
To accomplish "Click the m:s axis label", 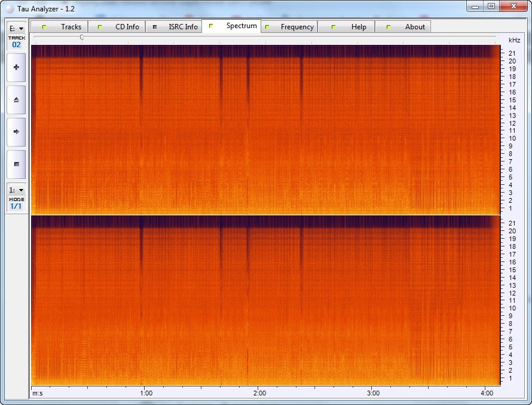I will [x=38, y=394].
